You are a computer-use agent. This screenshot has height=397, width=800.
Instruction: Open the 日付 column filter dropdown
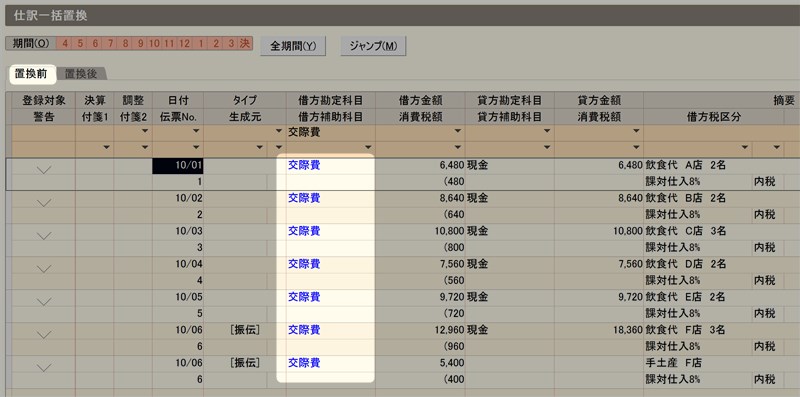tap(196, 132)
